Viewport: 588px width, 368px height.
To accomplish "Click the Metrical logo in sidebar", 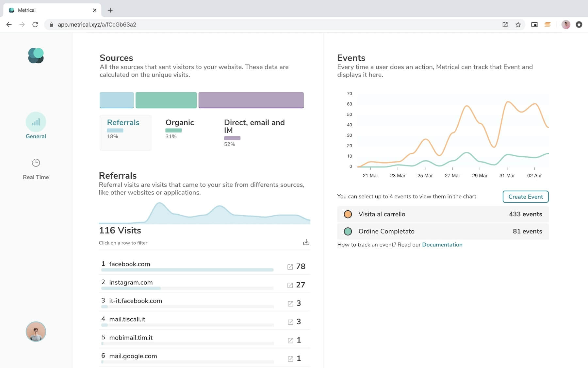I will pyautogui.click(x=36, y=56).
